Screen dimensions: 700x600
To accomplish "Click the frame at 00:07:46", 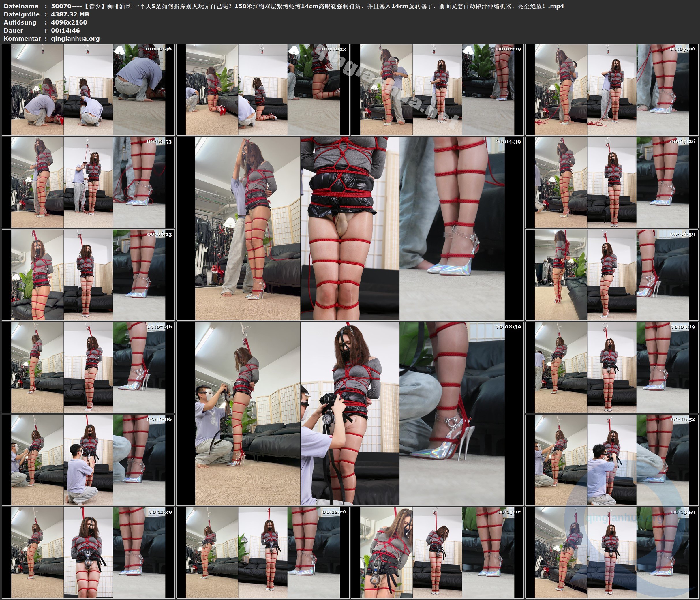I will [88, 367].
